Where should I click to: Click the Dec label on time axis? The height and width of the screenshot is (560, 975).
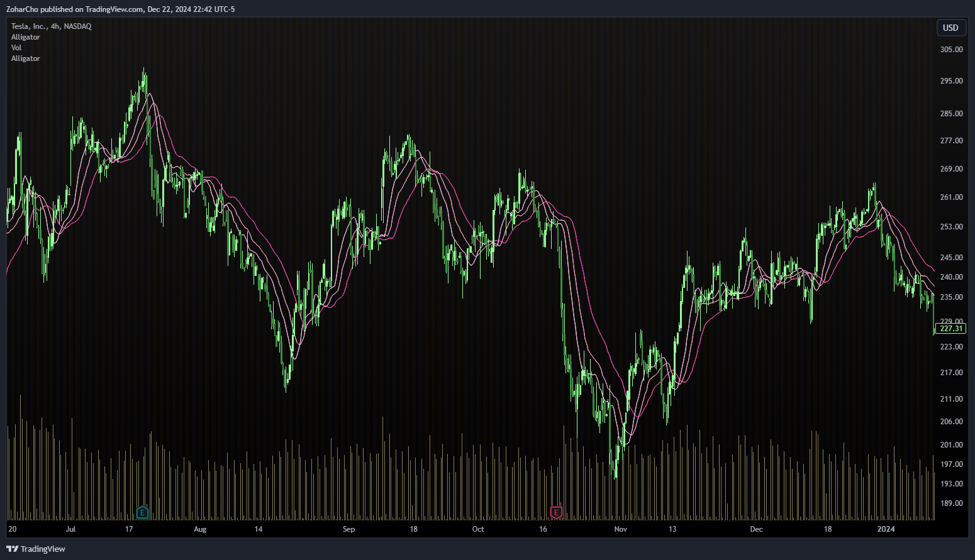[x=756, y=529]
